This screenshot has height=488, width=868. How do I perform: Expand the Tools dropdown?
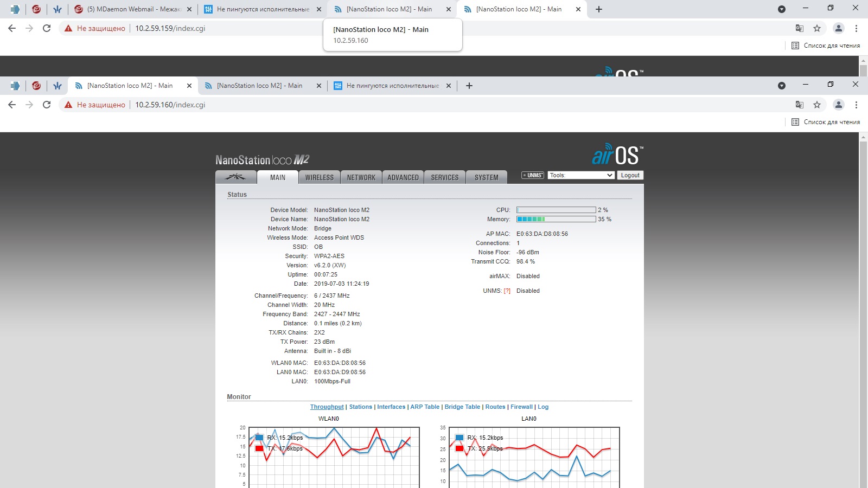tap(580, 175)
